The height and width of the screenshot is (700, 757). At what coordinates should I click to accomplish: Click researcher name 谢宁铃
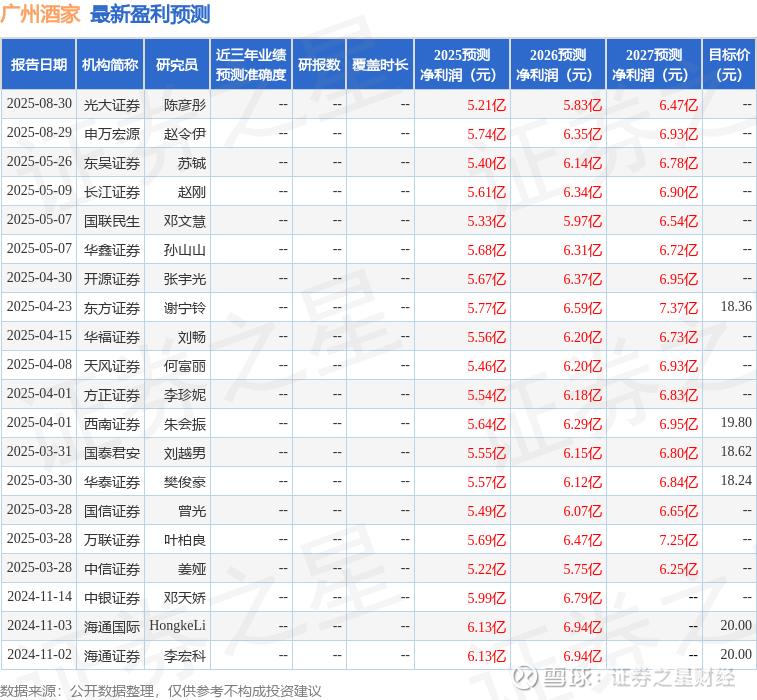point(184,308)
